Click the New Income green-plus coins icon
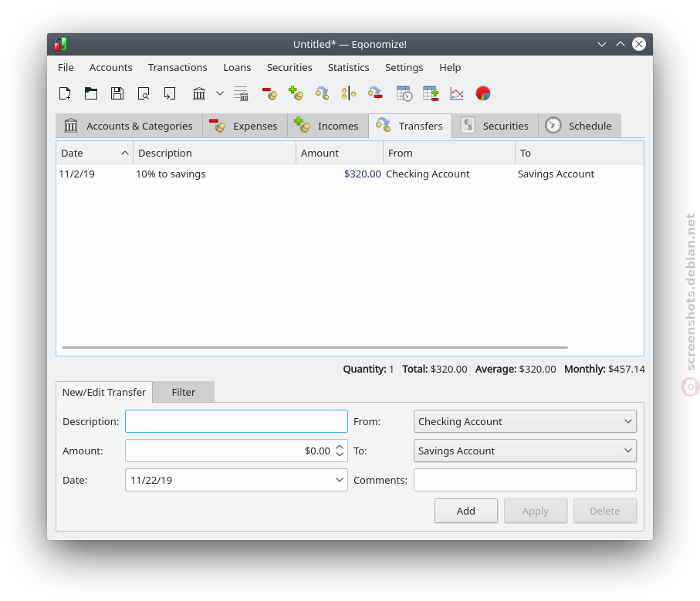700x601 pixels. [x=296, y=93]
